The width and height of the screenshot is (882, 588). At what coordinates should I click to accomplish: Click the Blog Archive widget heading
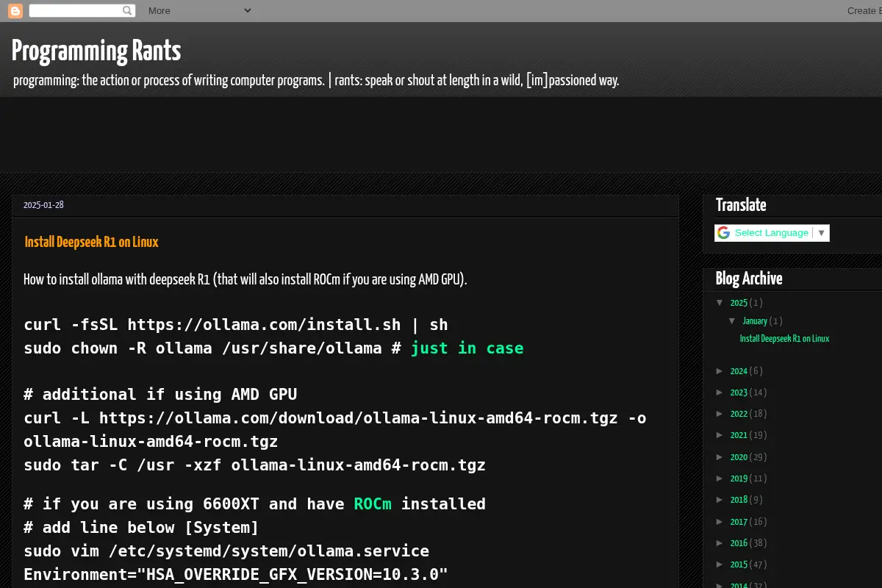coord(749,279)
